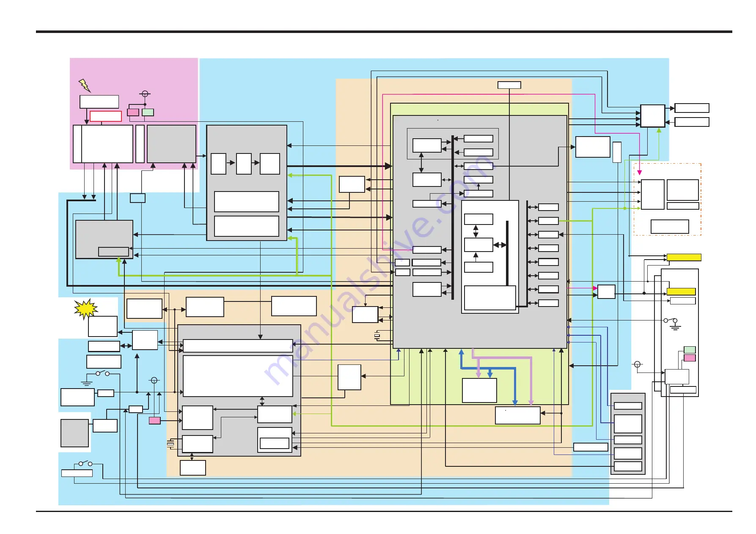Click the ground symbol under the right-side switch
756x534 pixels.
tap(675, 327)
